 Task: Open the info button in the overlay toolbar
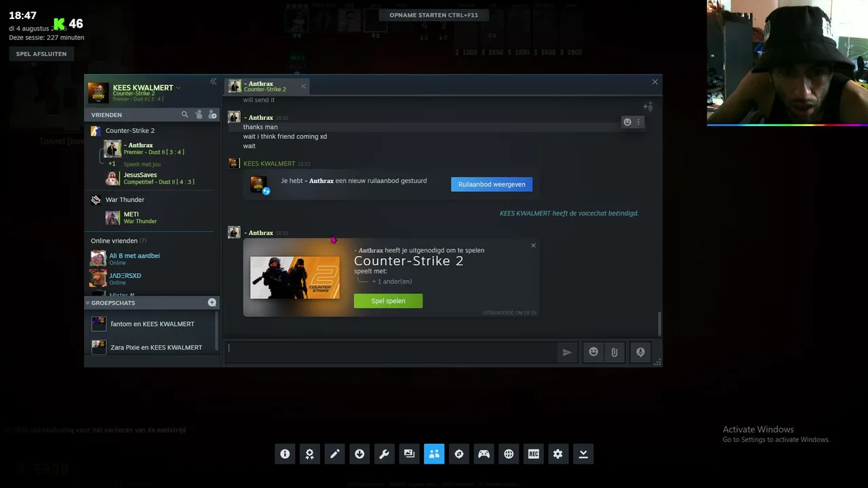click(285, 454)
